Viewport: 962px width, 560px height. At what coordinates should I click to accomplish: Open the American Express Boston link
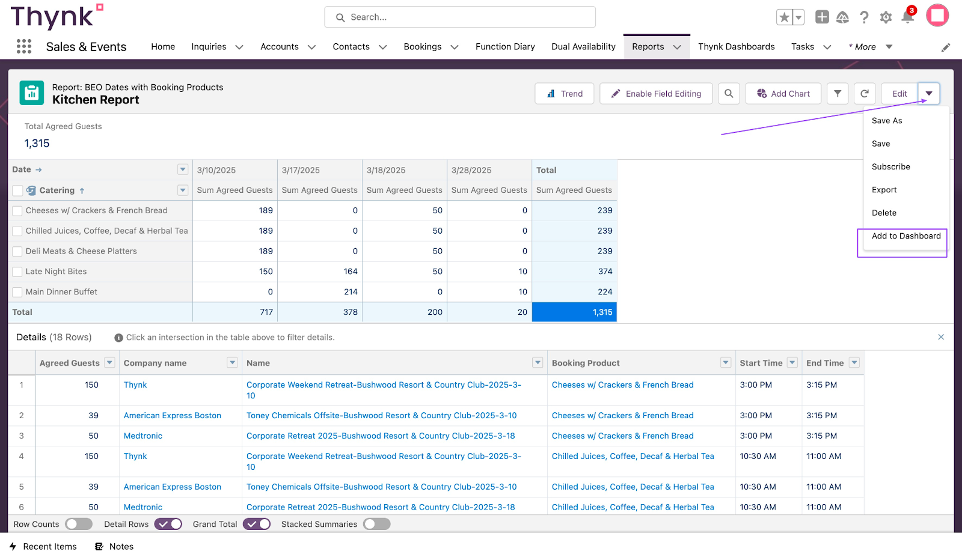(x=173, y=415)
